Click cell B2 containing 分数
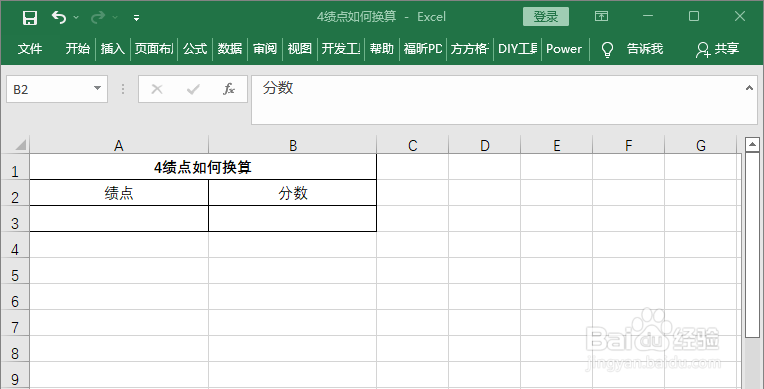Viewport: 764px width, 389px height. coord(292,193)
